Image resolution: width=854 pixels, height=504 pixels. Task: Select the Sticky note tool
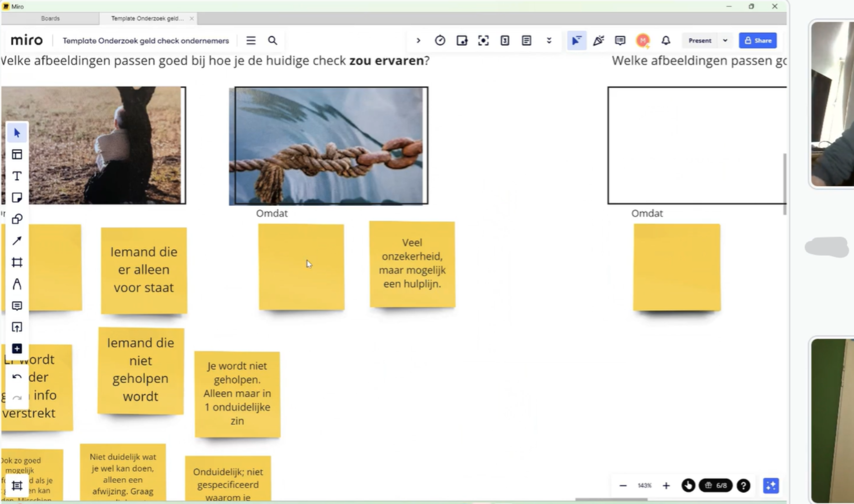point(17,198)
